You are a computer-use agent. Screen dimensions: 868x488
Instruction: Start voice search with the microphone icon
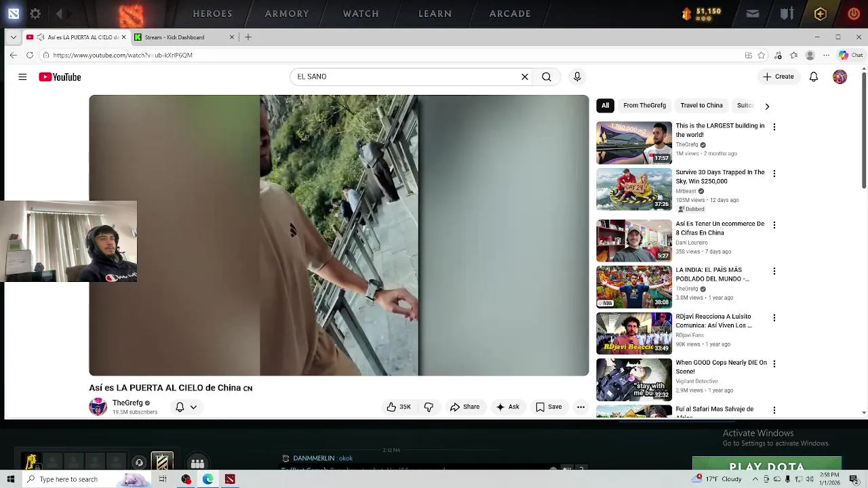point(577,77)
